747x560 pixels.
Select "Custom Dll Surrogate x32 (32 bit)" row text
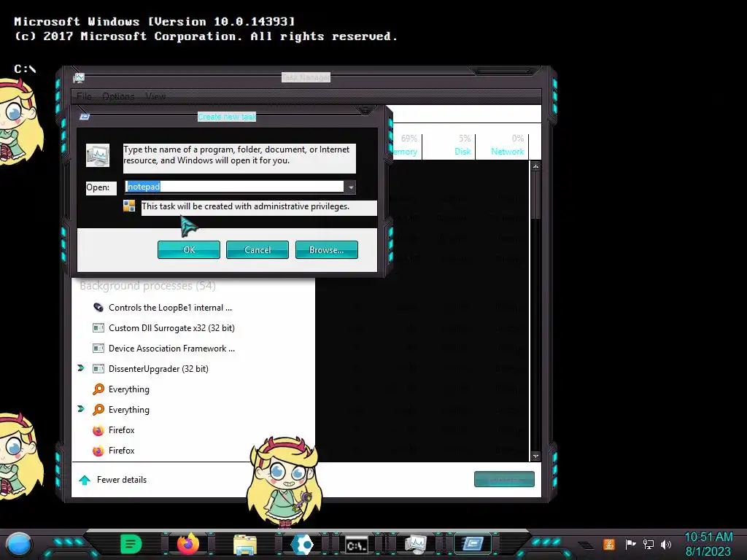(171, 328)
